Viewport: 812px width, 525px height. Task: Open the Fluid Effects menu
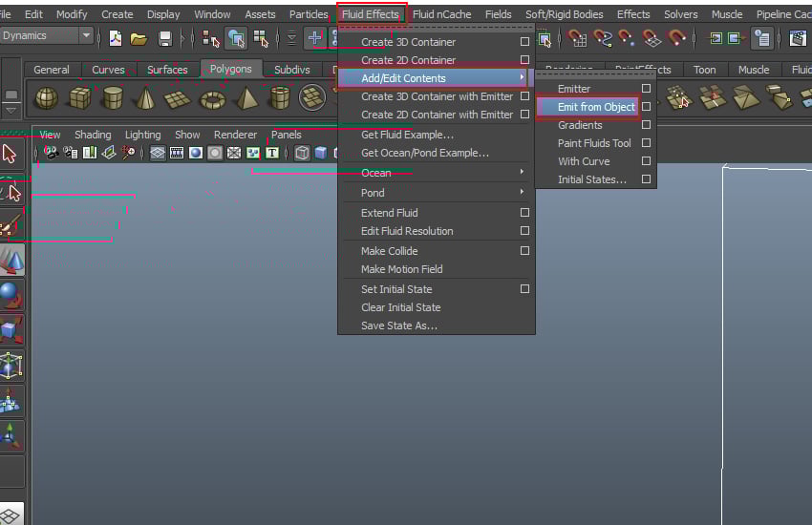click(371, 14)
